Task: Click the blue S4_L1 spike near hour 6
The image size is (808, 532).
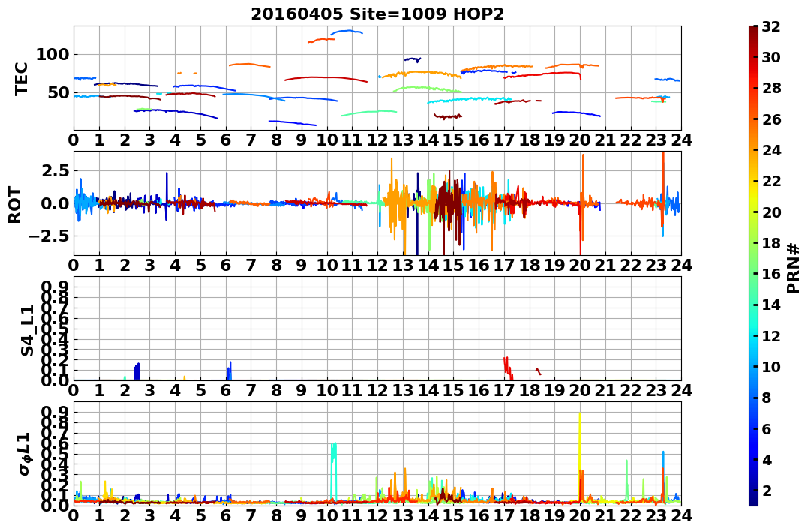Action: pyautogui.click(x=229, y=370)
